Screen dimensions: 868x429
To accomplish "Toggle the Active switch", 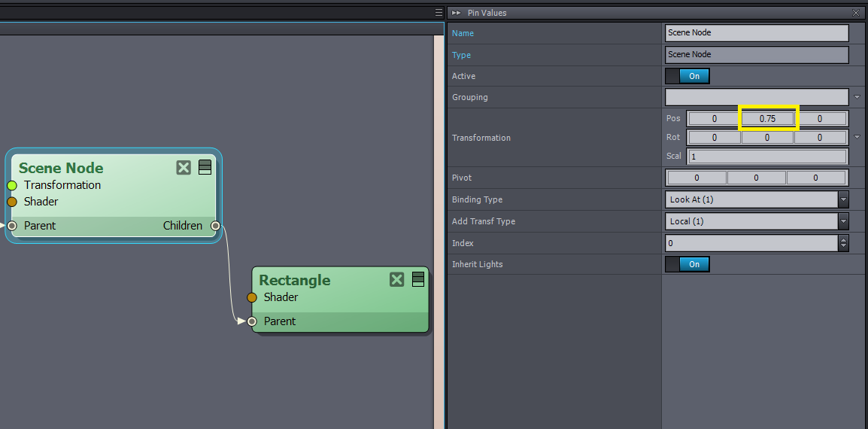I will coord(687,76).
